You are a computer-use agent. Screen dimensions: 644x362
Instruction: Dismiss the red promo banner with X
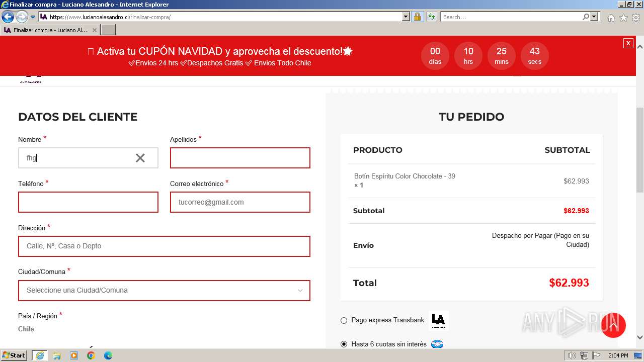(628, 43)
